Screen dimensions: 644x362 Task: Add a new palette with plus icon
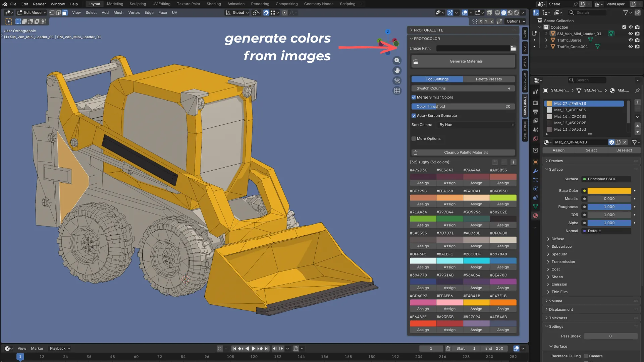point(513,162)
